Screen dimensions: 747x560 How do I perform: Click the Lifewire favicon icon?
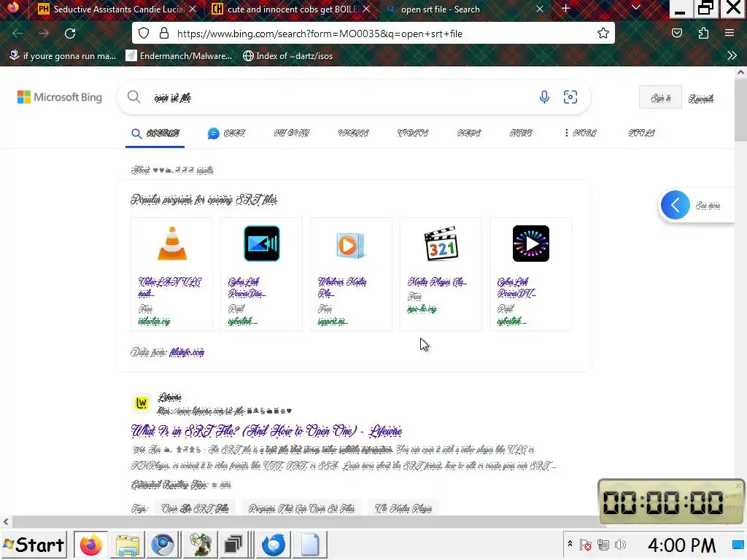(142, 403)
